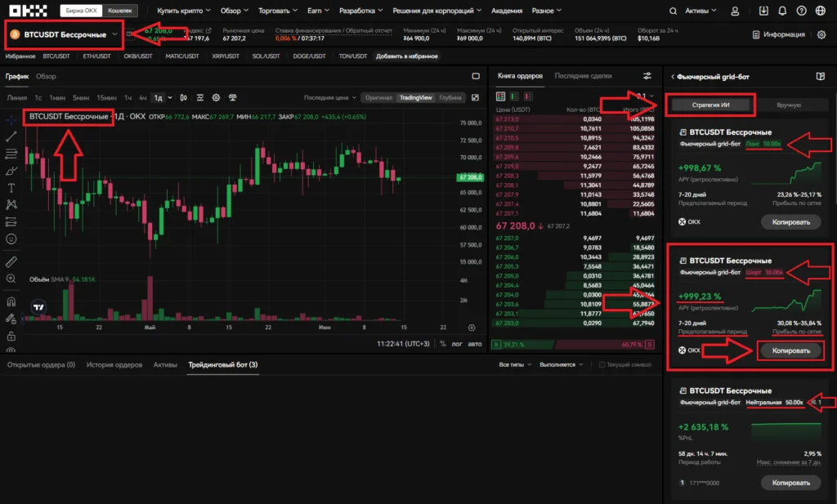Select the ruler measure tool
The width and height of the screenshot is (837, 504).
[x=11, y=261]
